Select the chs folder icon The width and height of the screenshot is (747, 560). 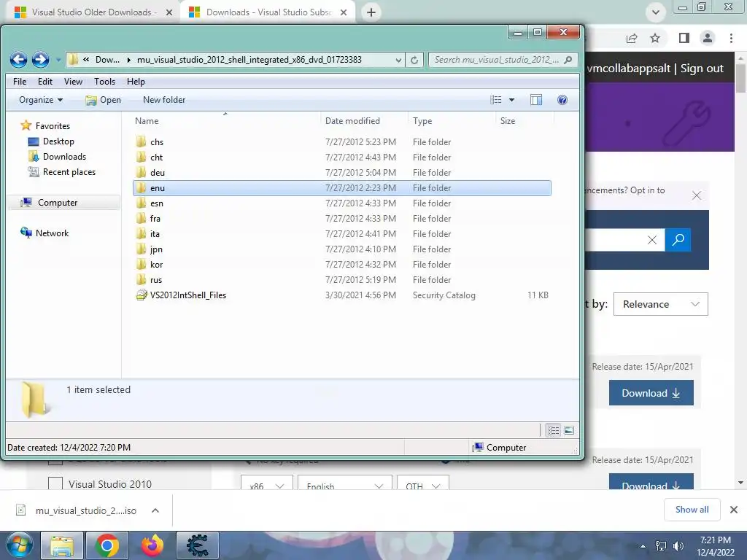tap(141, 142)
